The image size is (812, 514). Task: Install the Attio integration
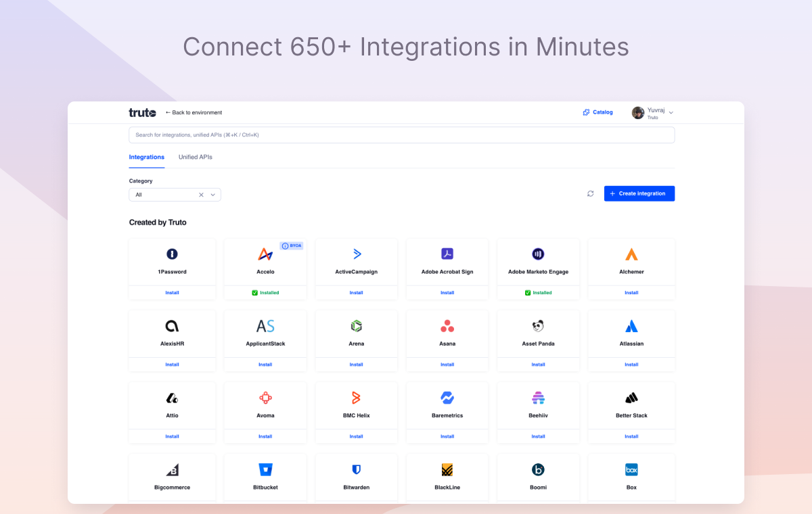click(x=172, y=436)
